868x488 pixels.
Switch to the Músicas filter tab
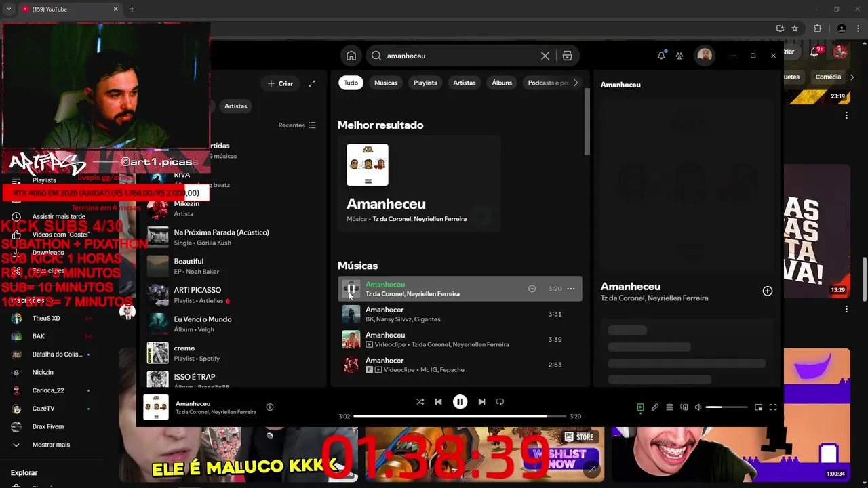click(x=386, y=83)
